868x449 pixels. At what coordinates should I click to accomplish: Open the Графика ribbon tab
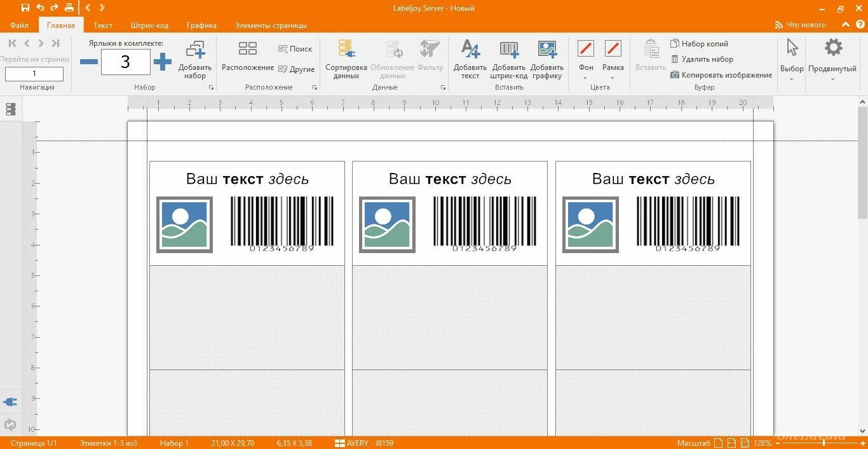click(x=201, y=25)
